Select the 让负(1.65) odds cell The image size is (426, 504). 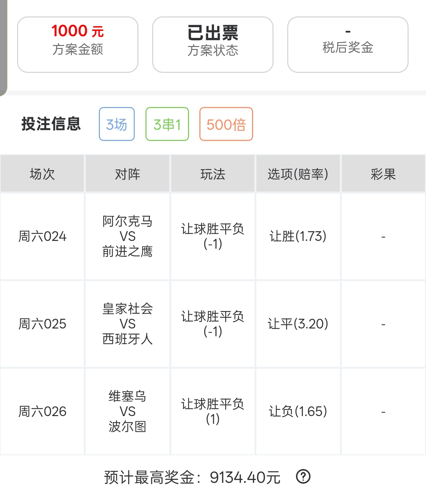298,411
